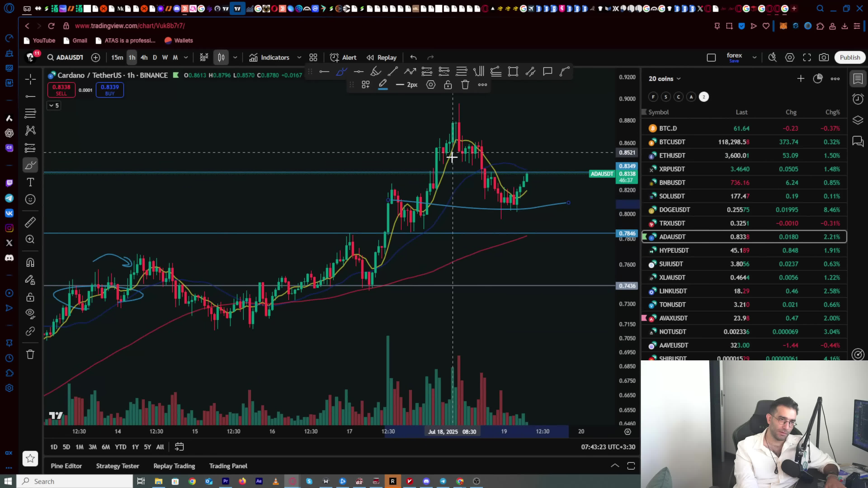Screen dimensions: 868x488
Task: Undo the last chart action
Action: click(x=413, y=58)
